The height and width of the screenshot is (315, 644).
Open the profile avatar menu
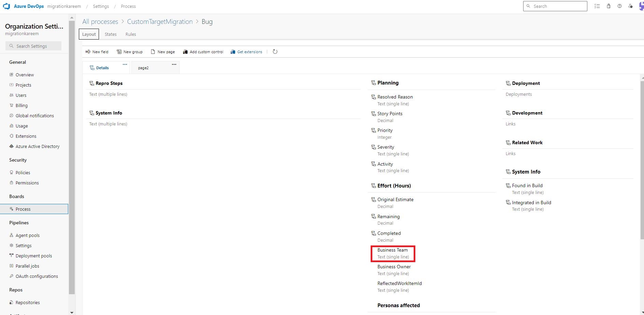click(x=641, y=6)
